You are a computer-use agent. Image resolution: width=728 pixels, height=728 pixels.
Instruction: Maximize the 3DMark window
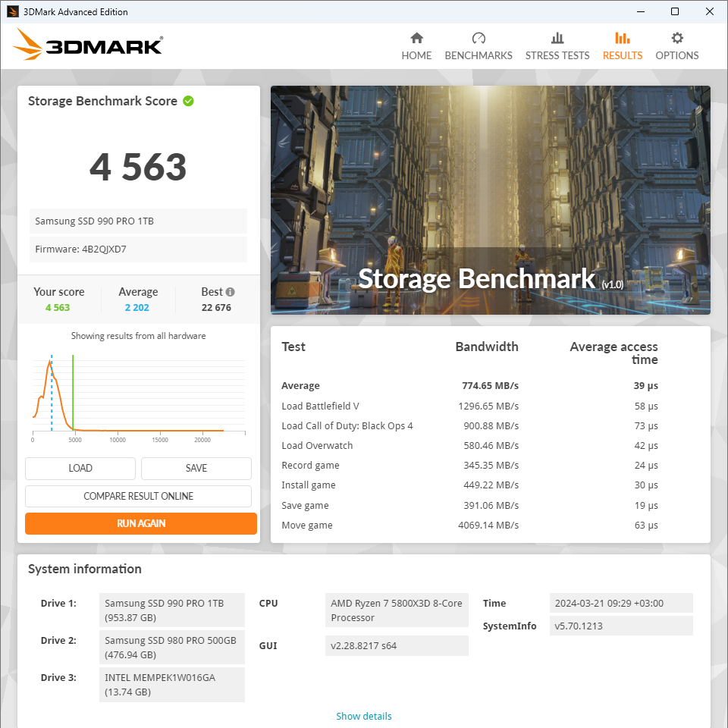coord(675,11)
